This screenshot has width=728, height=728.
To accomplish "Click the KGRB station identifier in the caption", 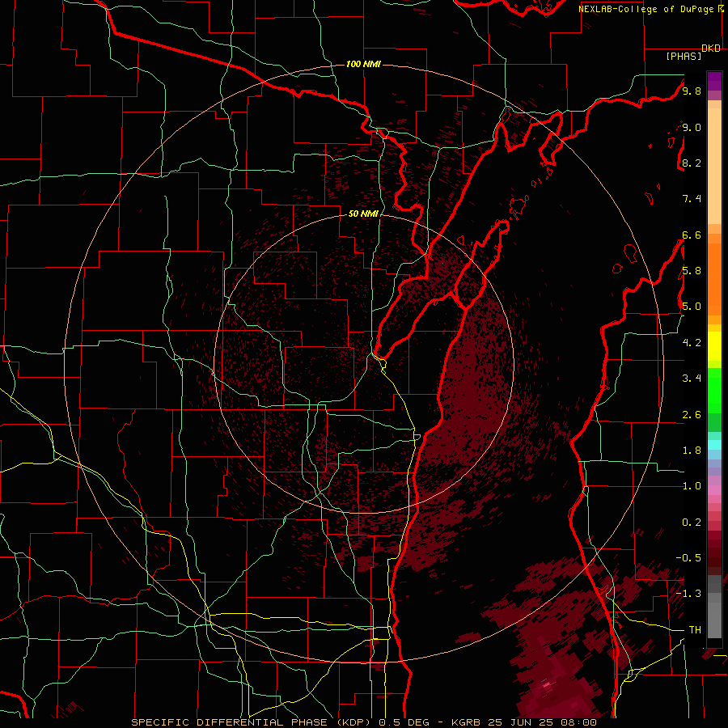I will [x=466, y=722].
